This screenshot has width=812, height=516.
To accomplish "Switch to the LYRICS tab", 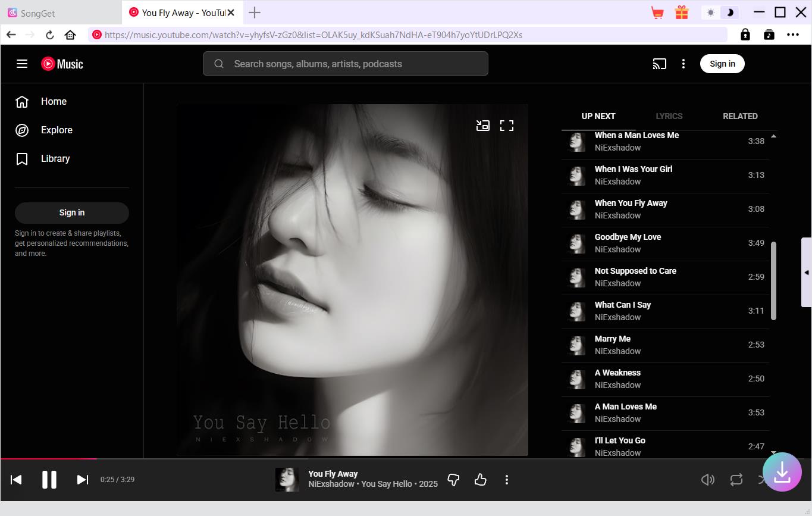I will coord(669,116).
